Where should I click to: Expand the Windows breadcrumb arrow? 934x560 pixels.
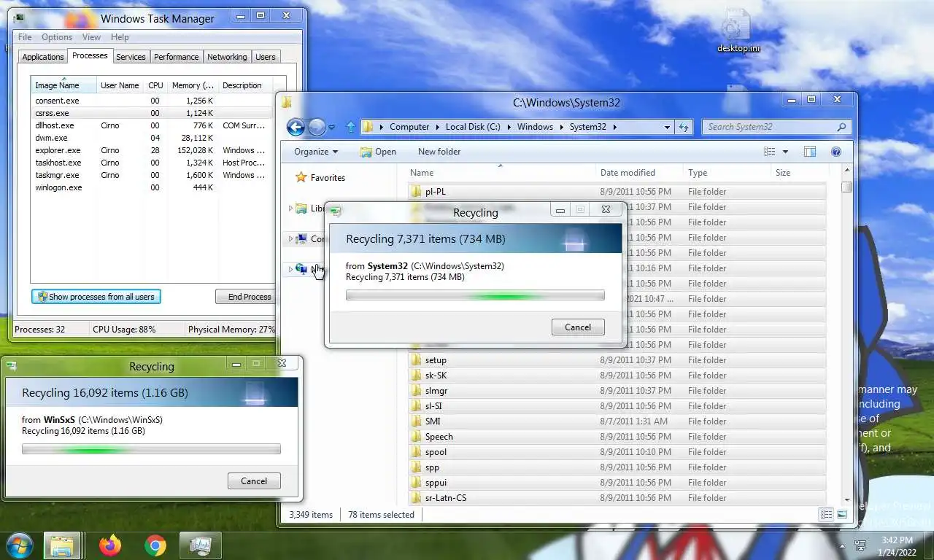click(560, 127)
